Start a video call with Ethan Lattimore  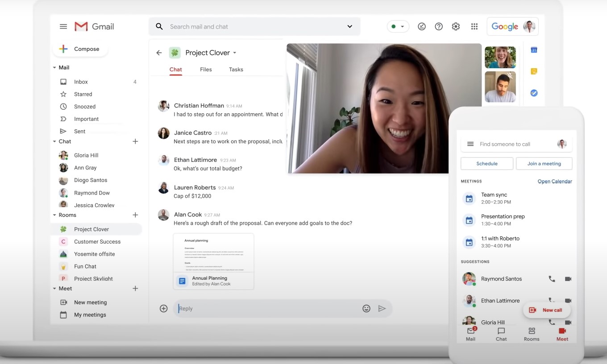click(568, 301)
